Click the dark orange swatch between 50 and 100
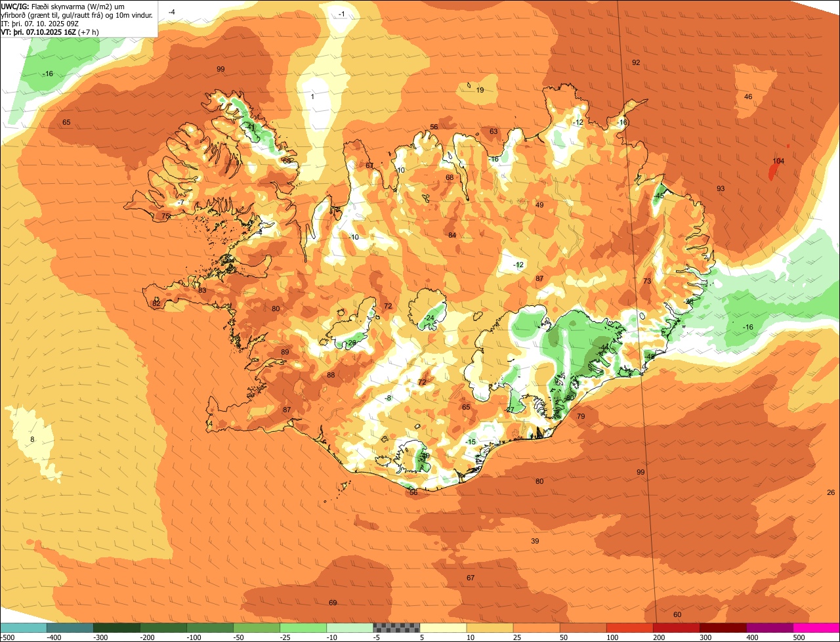 [x=583, y=628]
